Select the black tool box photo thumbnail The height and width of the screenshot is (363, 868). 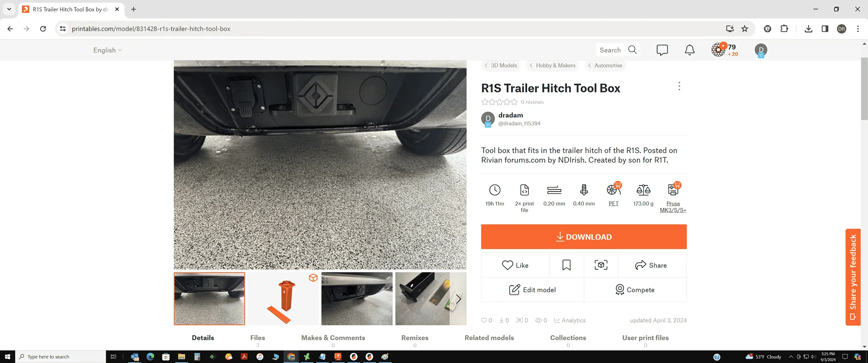pyautogui.click(x=431, y=299)
